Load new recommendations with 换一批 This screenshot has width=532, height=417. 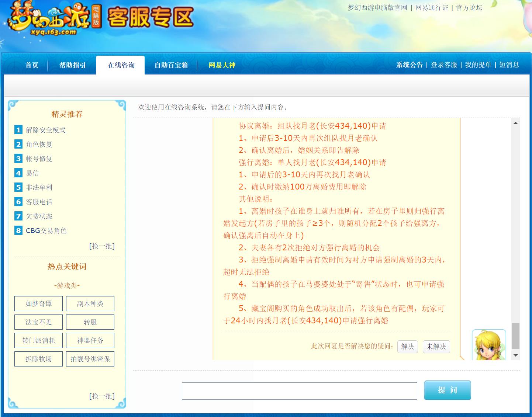(102, 246)
